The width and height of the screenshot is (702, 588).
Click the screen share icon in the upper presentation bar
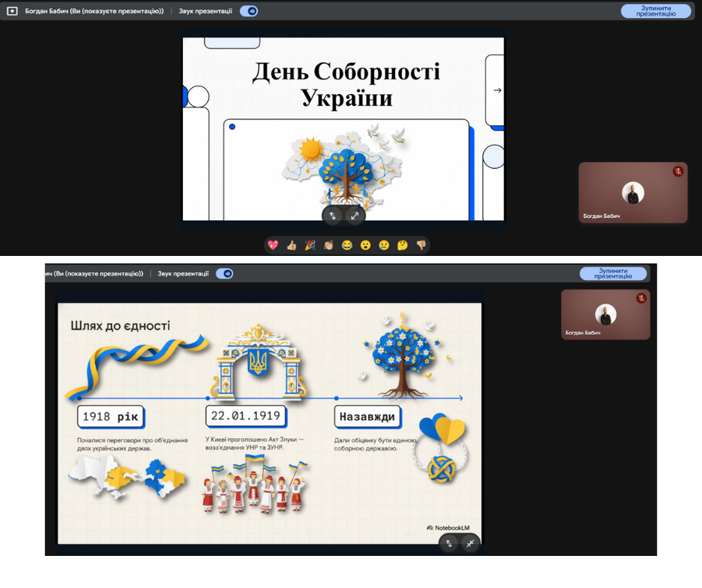tap(12, 11)
